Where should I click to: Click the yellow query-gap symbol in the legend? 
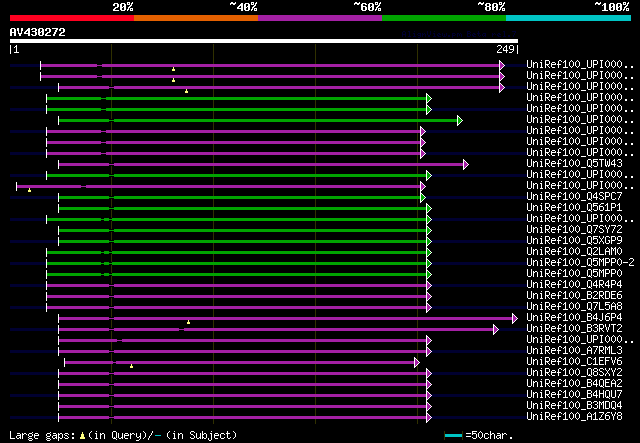pos(82,436)
